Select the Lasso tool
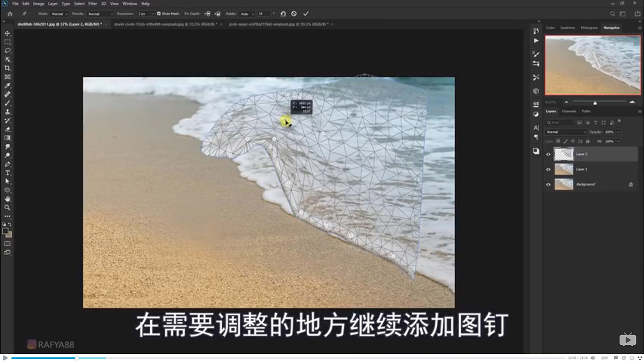This screenshot has height=362, width=644. (8, 50)
